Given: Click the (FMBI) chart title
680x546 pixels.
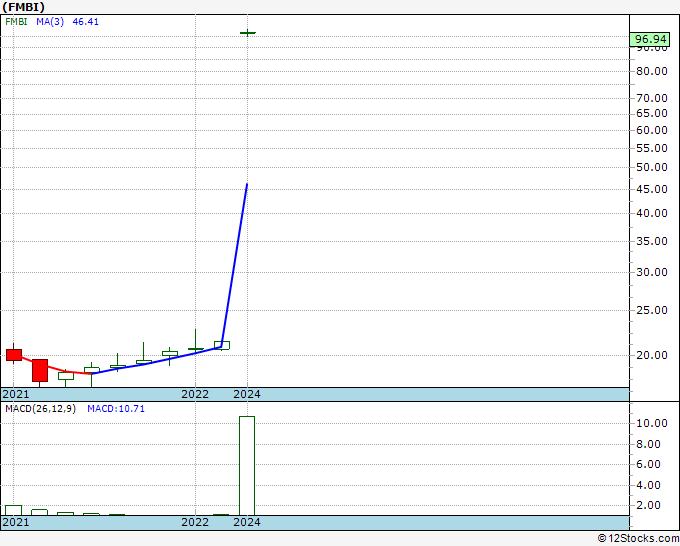Looking at the screenshot, I should coord(23,7).
